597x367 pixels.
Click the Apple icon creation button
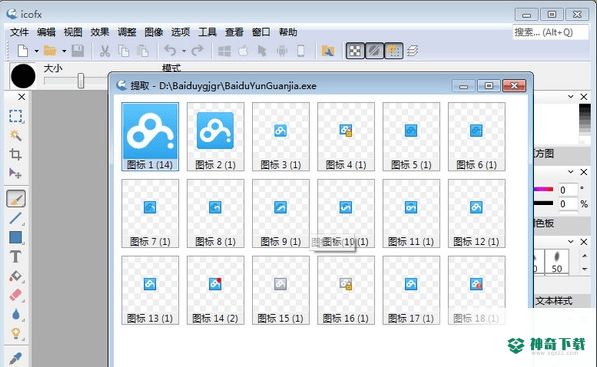(243, 51)
